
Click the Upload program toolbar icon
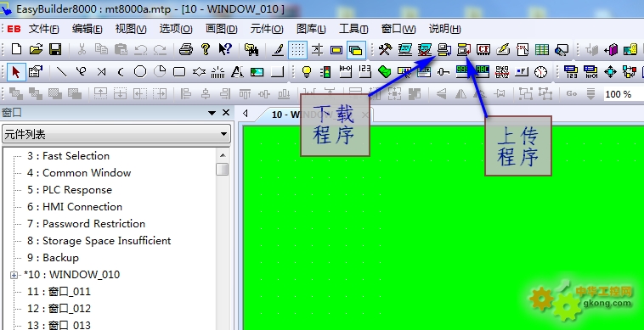coord(464,50)
